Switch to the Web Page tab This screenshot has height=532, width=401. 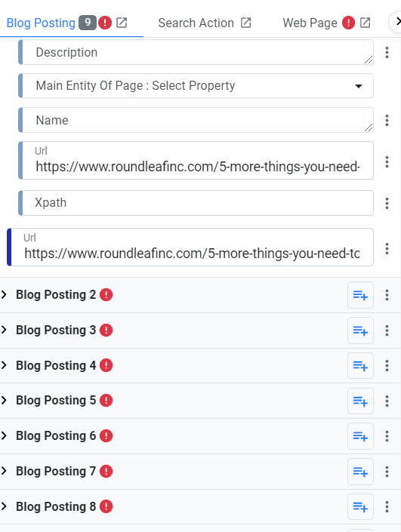click(x=326, y=23)
